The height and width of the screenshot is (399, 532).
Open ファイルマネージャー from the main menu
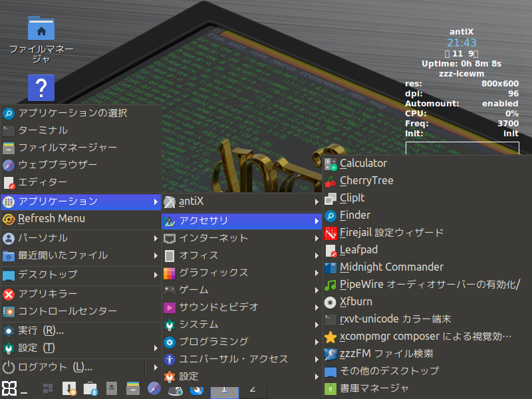(80, 148)
